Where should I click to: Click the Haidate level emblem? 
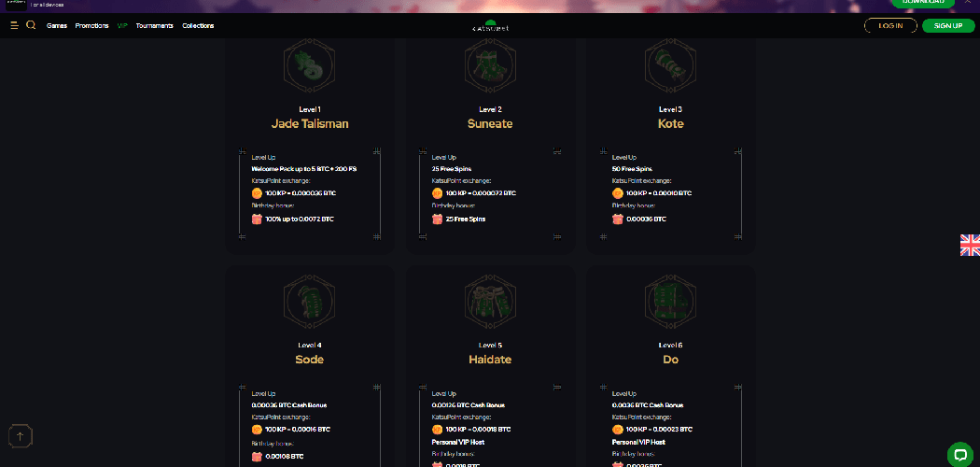pyautogui.click(x=490, y=301)
